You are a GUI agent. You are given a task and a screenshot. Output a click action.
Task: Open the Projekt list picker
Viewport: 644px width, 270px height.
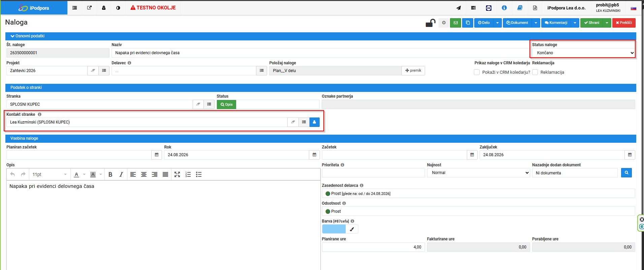click(104, 71)
